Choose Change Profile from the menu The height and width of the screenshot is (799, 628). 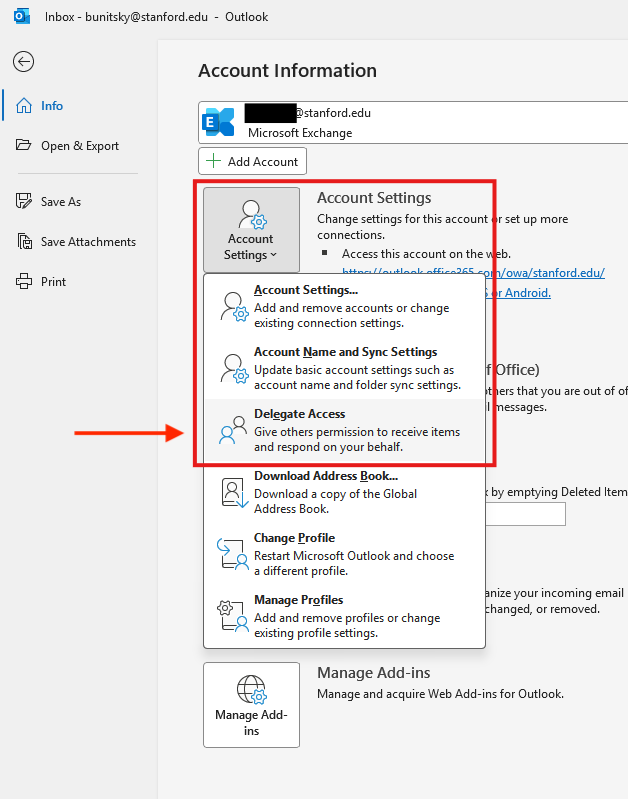pos(344,554)
